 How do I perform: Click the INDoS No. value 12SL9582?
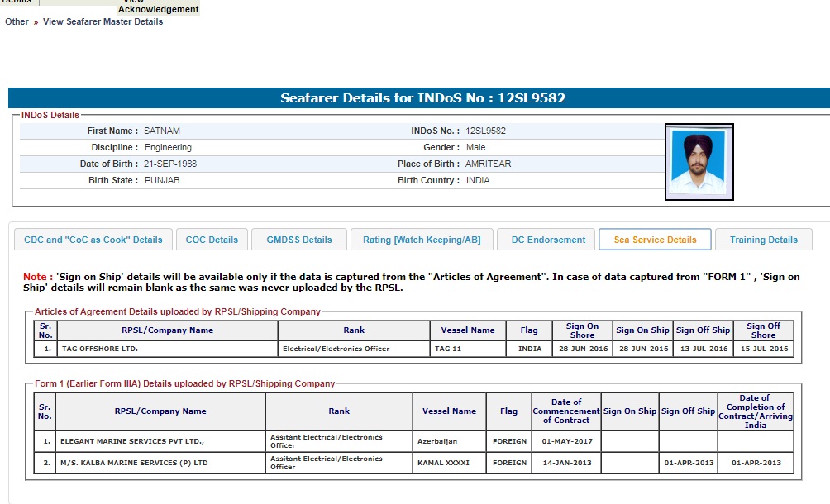485,131
